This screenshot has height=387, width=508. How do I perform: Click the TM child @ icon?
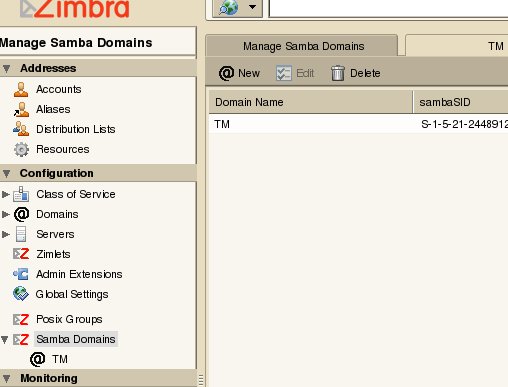(x=38, y=359)
